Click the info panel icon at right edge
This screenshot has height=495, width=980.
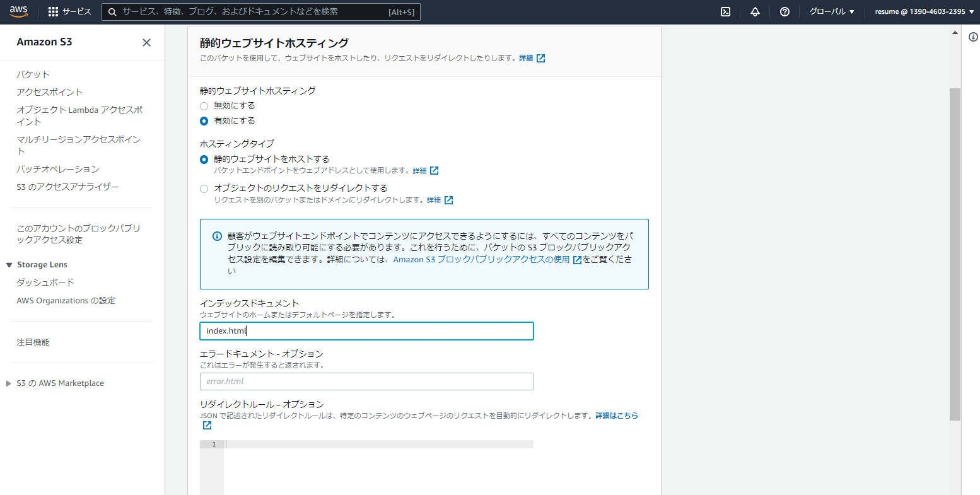[972, 37]
